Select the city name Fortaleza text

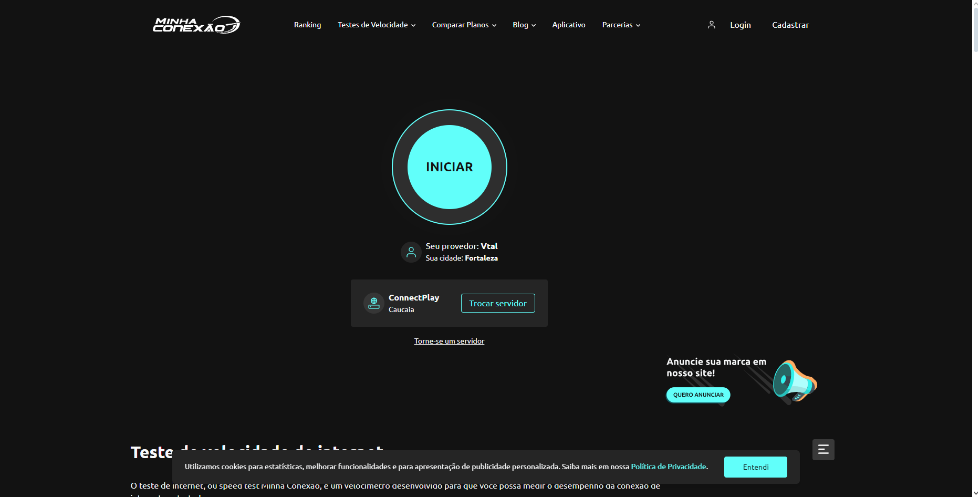[x=481, y=258]
